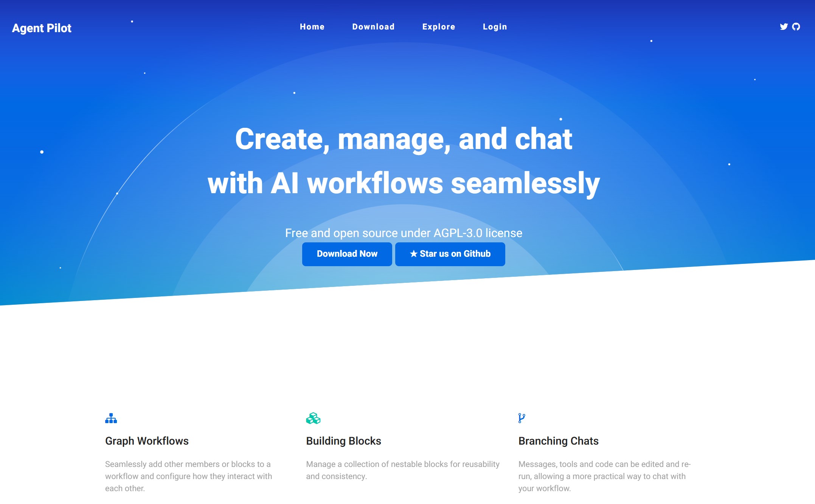Click the Download Now button

[347, 253]
